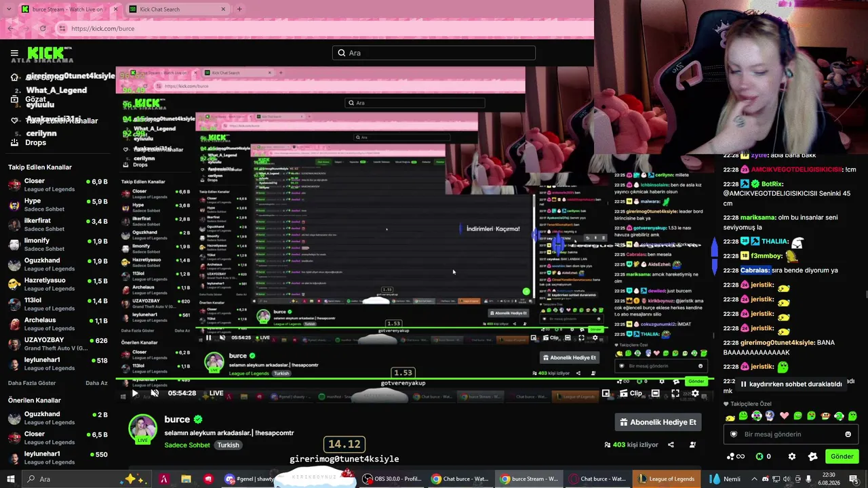The image size is (868, 488).
Task: Click the browser address bar URL
Action: (102, 28)
